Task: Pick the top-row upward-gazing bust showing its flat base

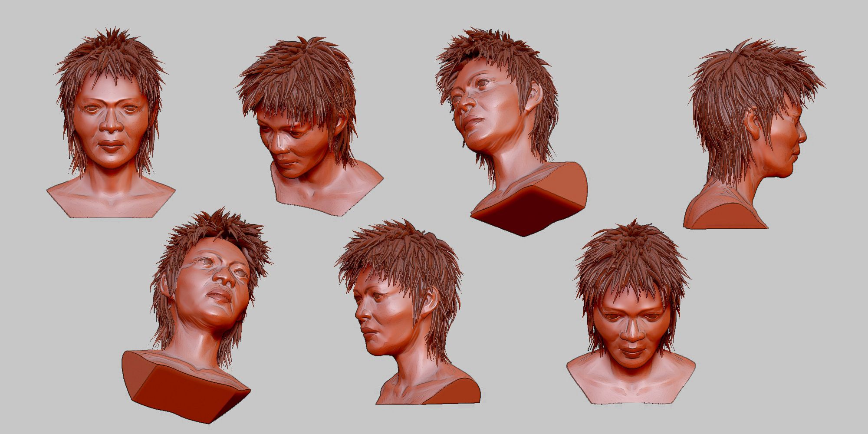Action: tap(512, 132)
